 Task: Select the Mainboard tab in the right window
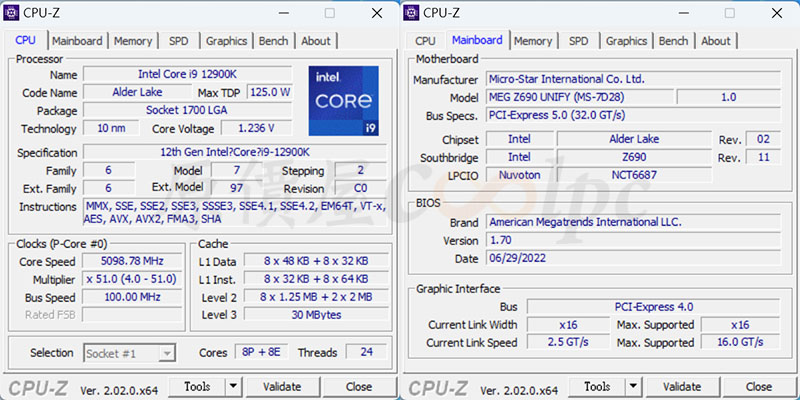click(478, 40)
